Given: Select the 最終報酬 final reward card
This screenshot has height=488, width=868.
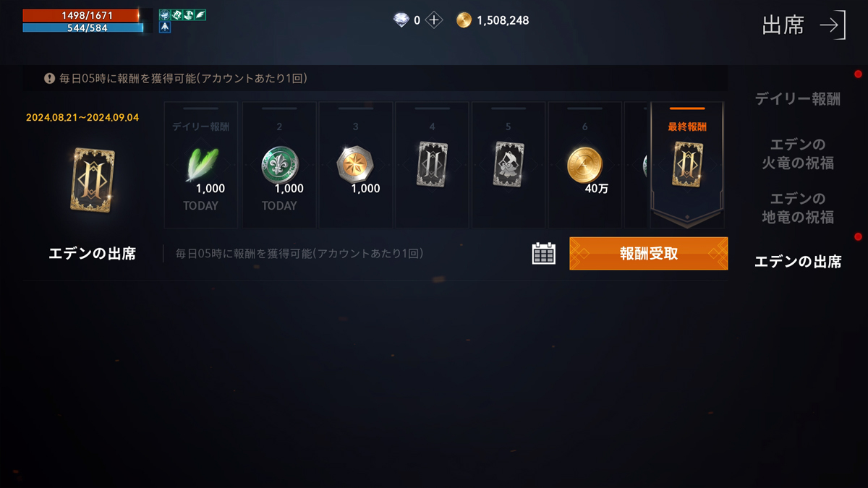Looking at the screenshot, I should [x=687, y=166].
